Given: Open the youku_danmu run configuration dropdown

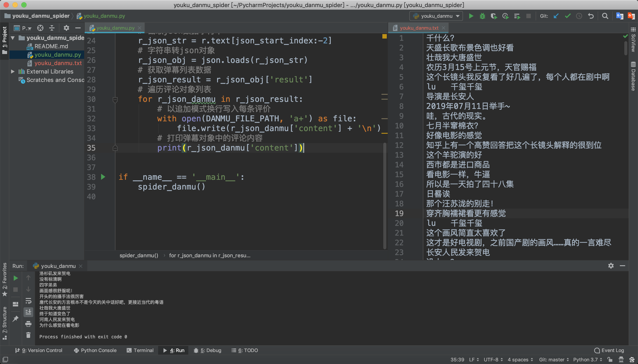Looking at the screenshot, I should 436,16.
